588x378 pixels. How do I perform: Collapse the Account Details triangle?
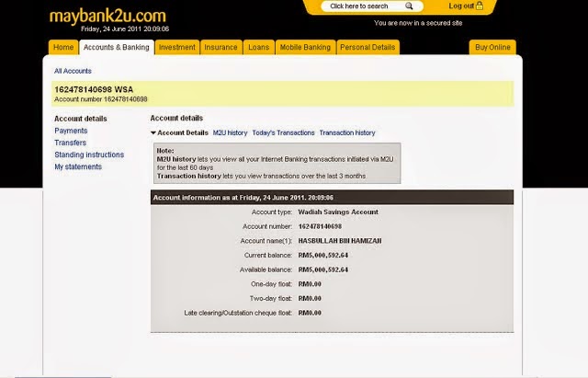pyautogui.click(x=153, y=132)
